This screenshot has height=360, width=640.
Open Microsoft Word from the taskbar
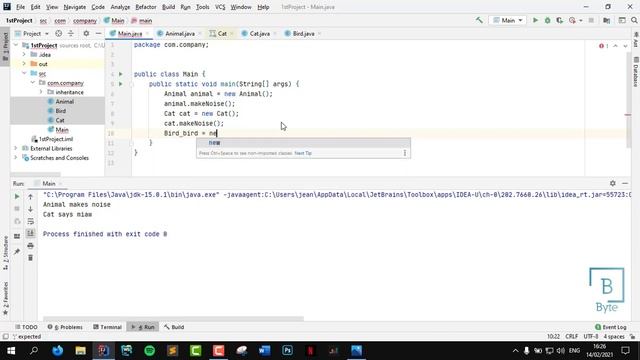tap(264, 351)
